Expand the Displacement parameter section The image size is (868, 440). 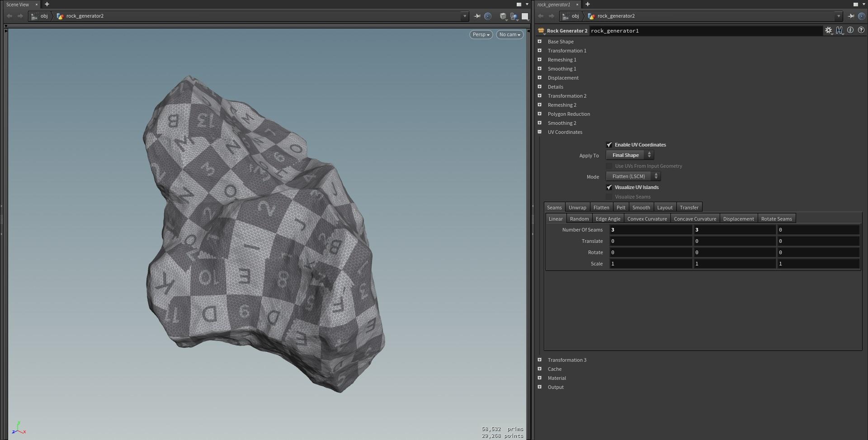click(x=540, y=77)
